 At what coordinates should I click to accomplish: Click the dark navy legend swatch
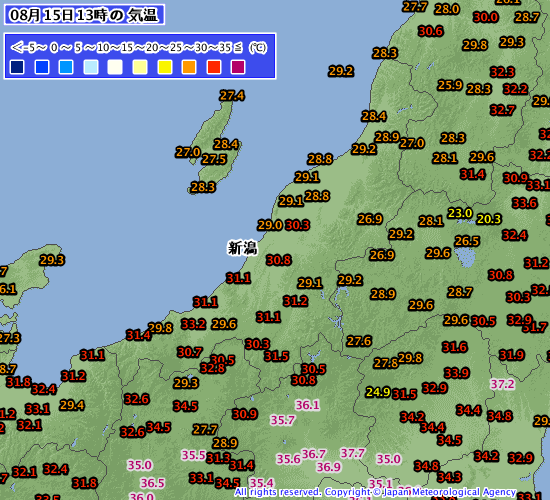(x=17, y=67)
